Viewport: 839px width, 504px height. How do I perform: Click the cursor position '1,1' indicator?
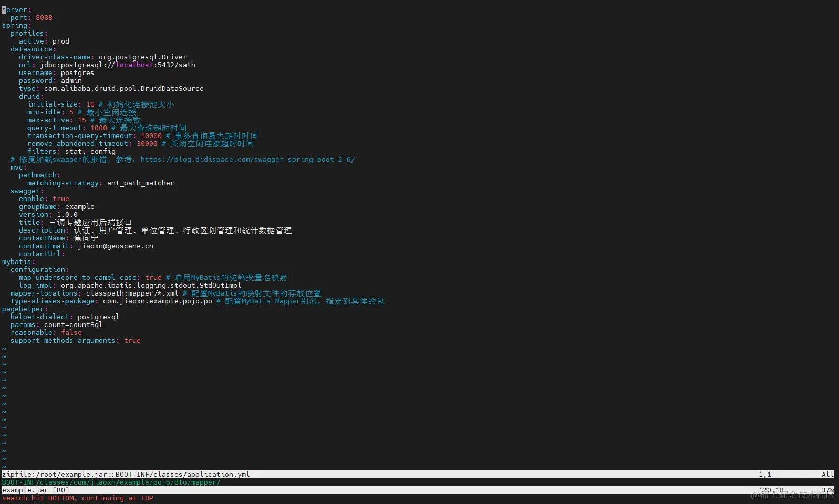pos(765,475)
